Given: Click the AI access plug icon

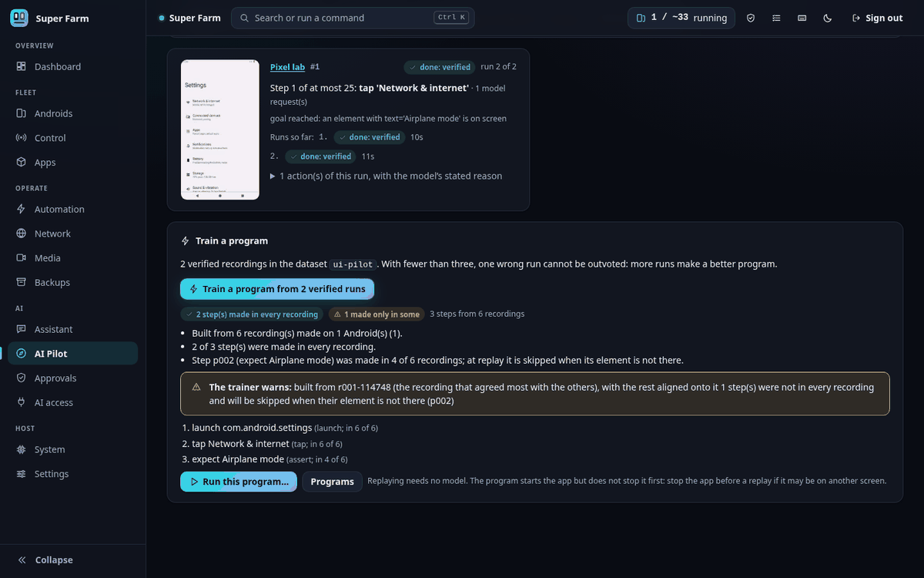Looking at the screenshot, I should tap(21, 403).
